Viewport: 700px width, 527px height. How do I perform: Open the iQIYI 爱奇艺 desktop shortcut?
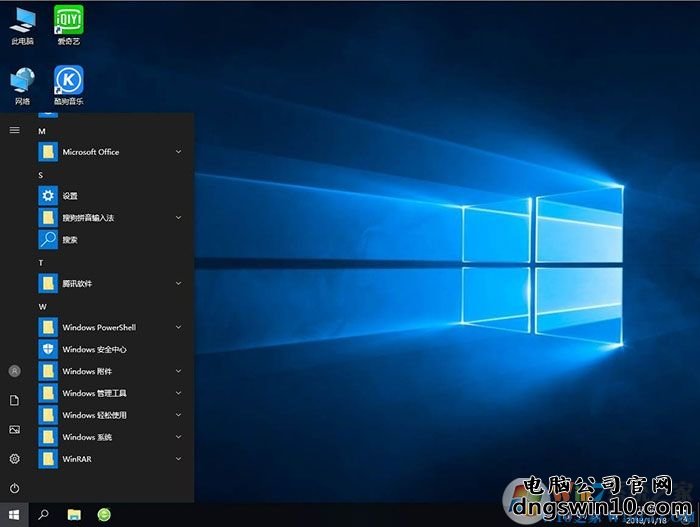pos(68,25)
